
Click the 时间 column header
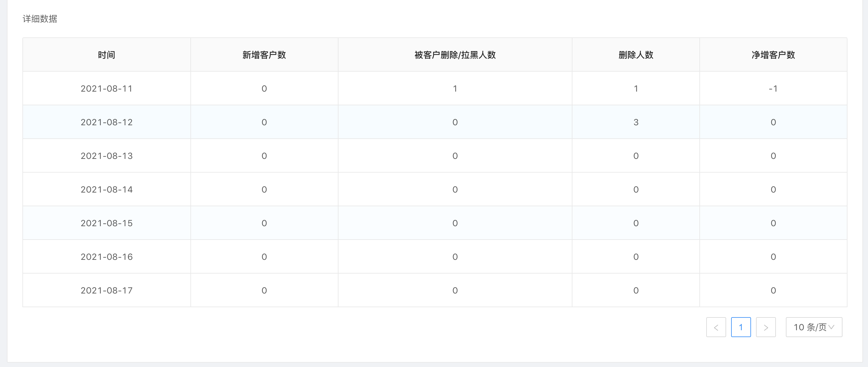tap(106, 55)
